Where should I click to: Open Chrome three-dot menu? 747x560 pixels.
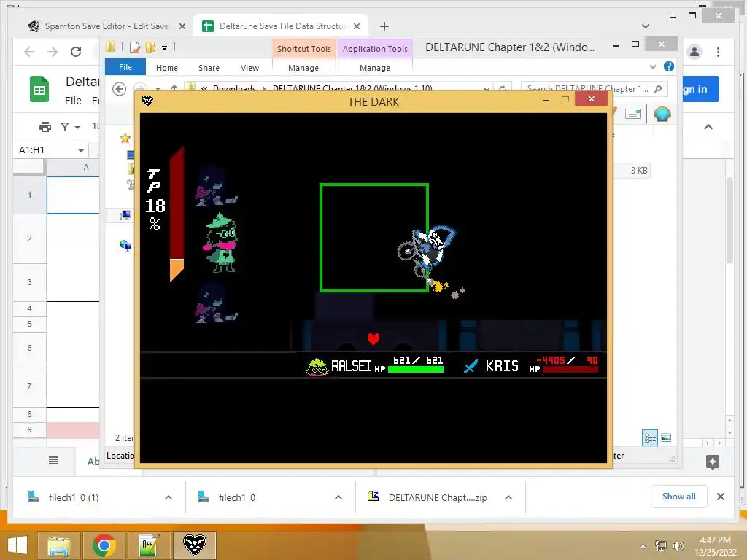[718, 52]
